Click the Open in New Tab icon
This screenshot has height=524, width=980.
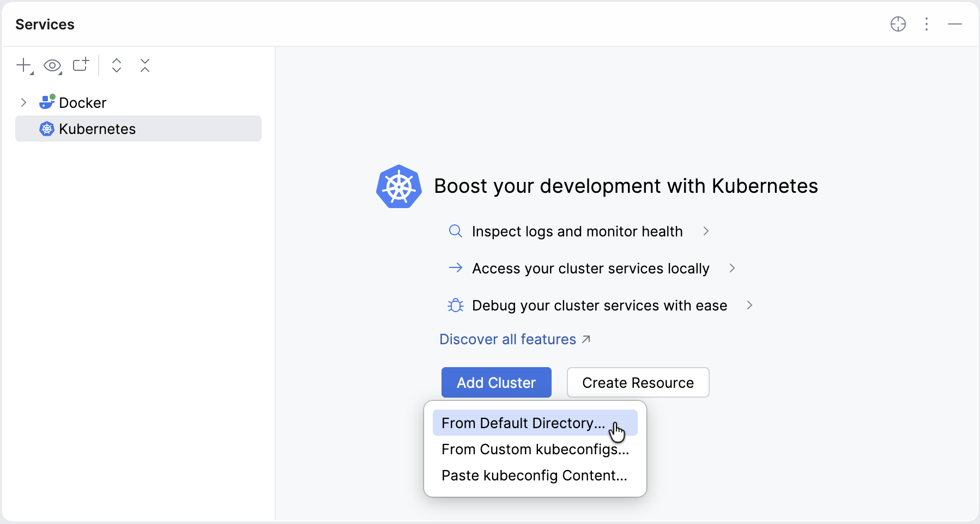[x=81, y=65]
